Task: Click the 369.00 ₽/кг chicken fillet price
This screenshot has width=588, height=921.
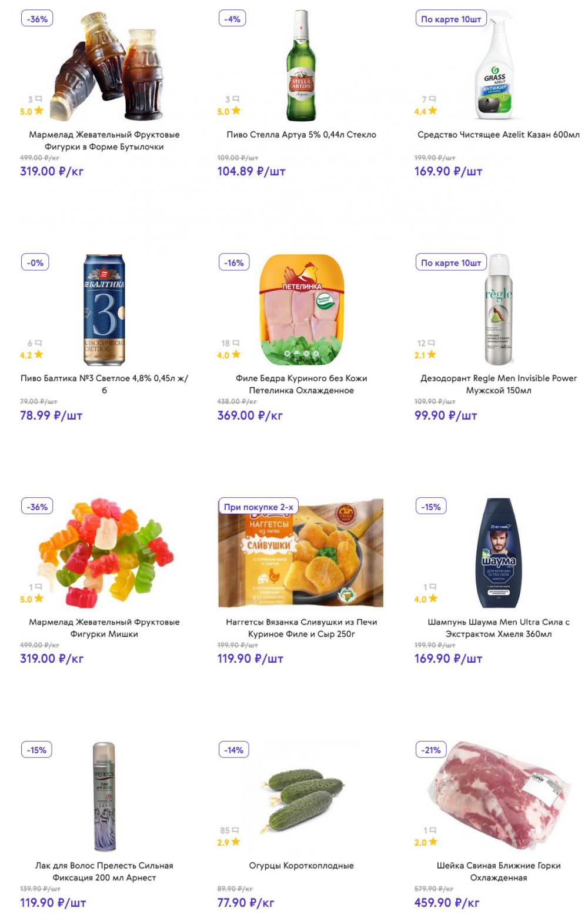Action: pos(250,415)
